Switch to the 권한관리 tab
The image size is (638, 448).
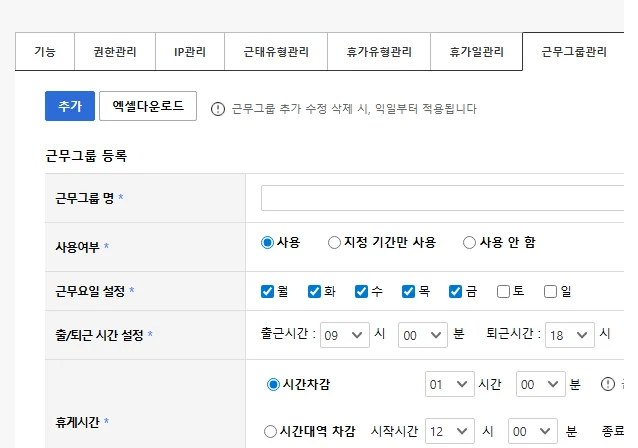click(x=115, y=51)
